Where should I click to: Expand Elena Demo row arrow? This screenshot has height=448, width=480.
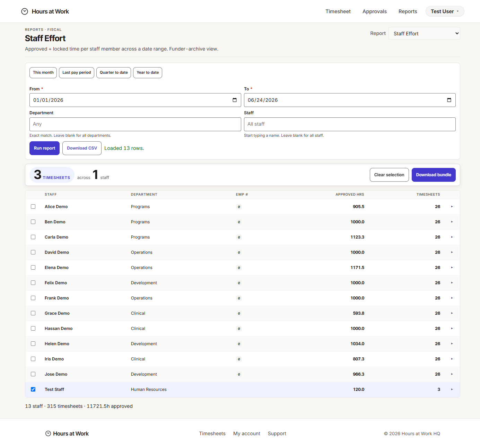(452, 268)
